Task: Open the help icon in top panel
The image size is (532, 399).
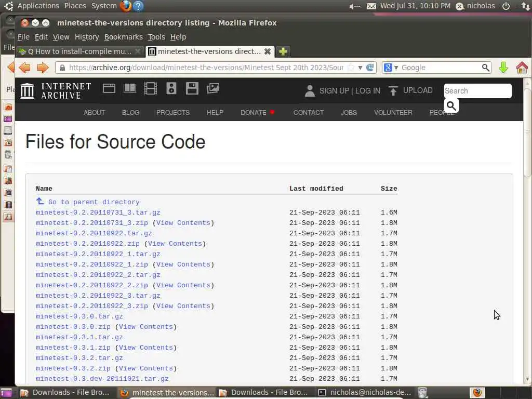Action: point(138,6)
